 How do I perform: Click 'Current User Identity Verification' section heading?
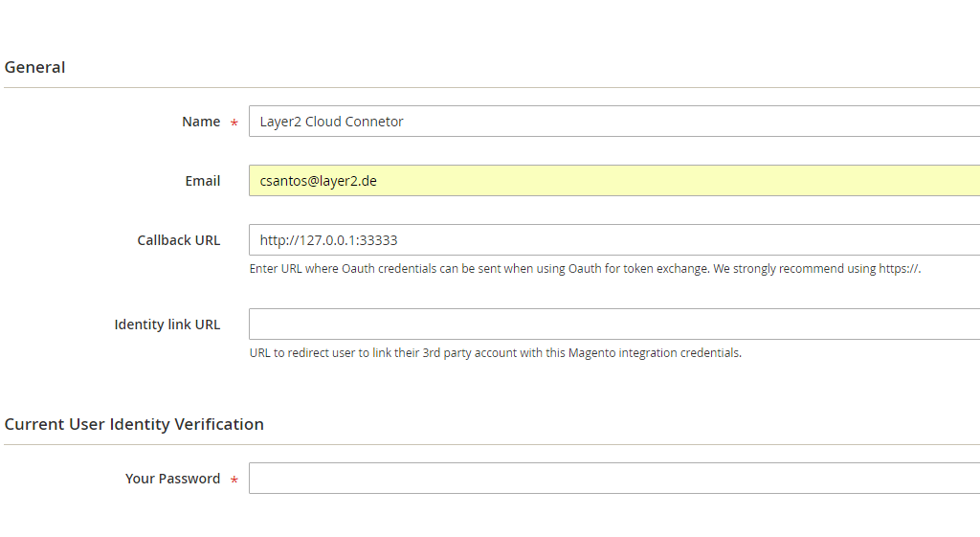click(134, 424)
